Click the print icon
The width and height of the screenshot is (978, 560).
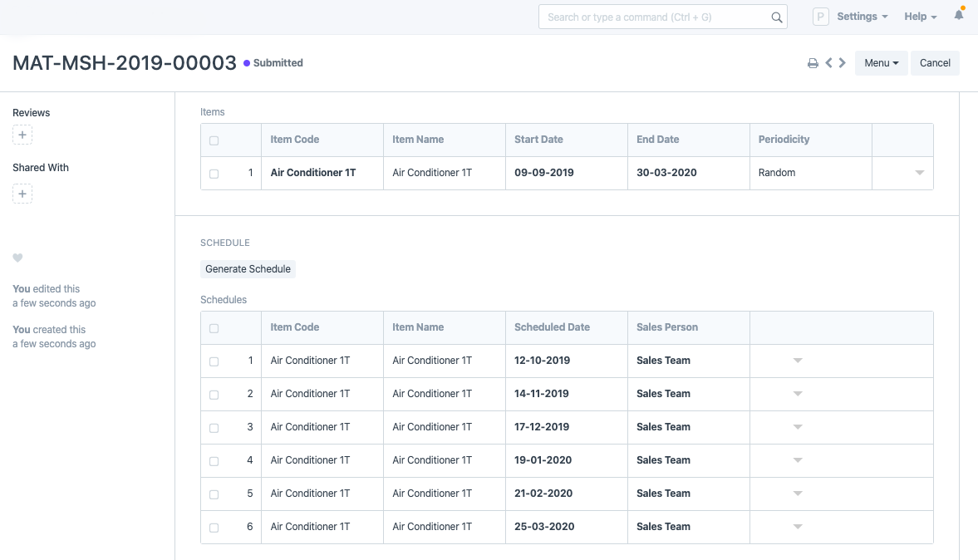click(x=813, y=63)
